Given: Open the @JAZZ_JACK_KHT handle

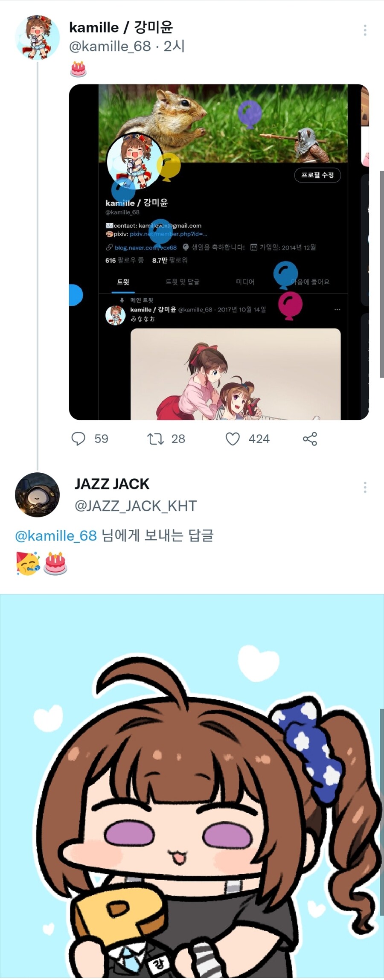Looking at the screenshot, I should (x=136, y=506).
